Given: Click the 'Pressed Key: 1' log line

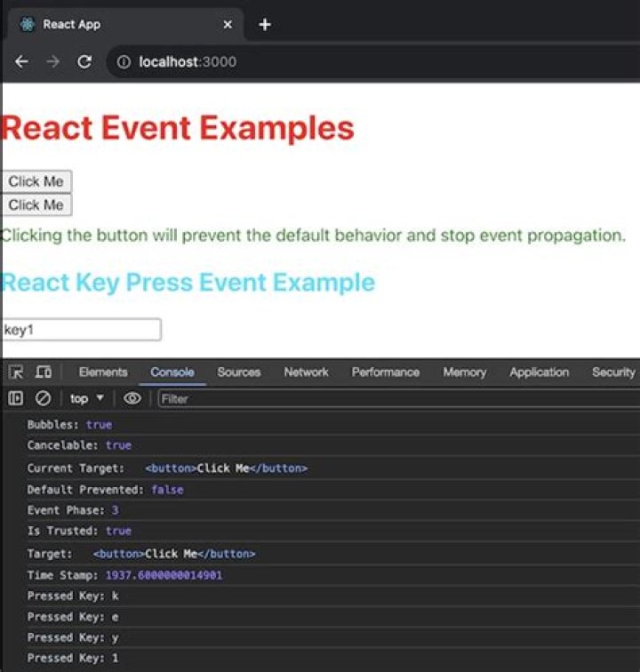Looking at the screenshot, I should [73, 658].
